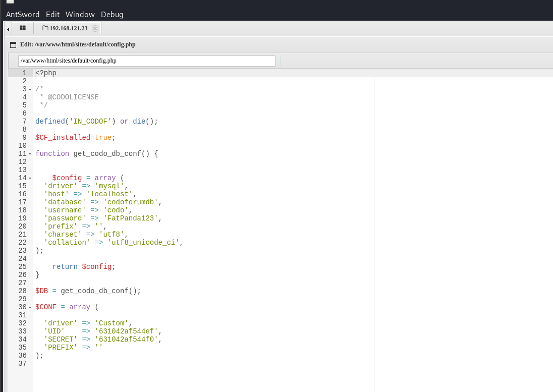Click the file path input field

click(x=147, y=61)
